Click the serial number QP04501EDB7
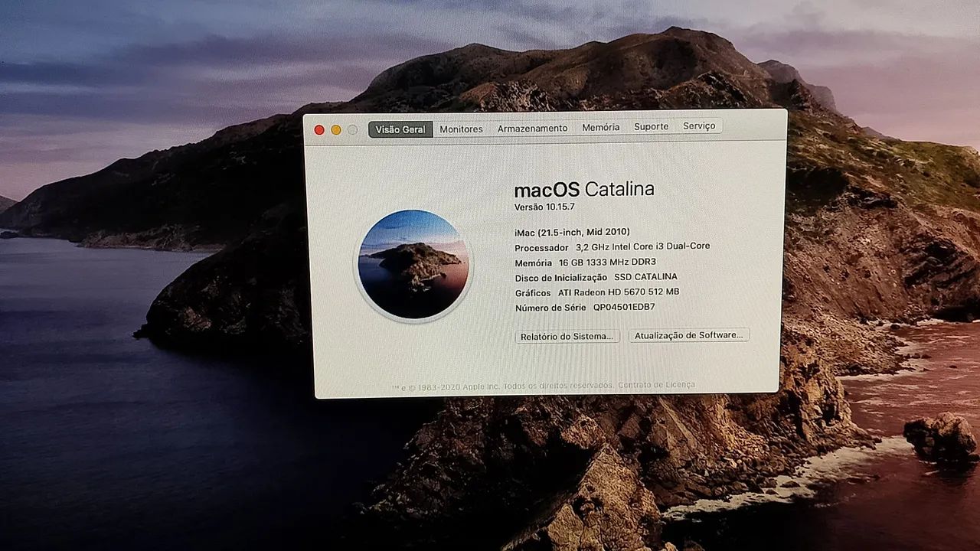980x551 pixels. [624, 307]
